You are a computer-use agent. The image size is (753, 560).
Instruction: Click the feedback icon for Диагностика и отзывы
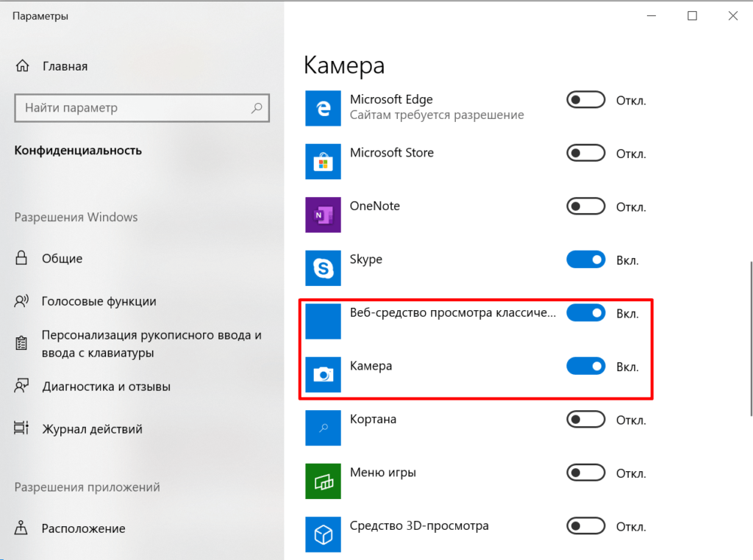point(21,386)
